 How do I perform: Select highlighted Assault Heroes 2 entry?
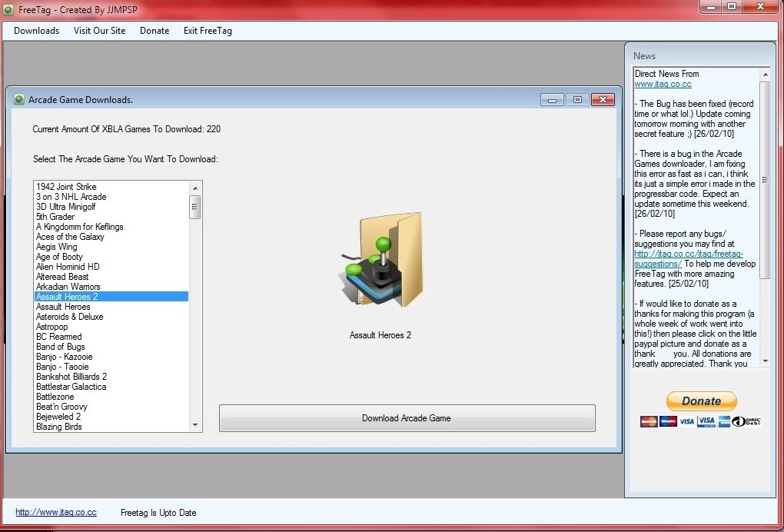tap(111, 297)
